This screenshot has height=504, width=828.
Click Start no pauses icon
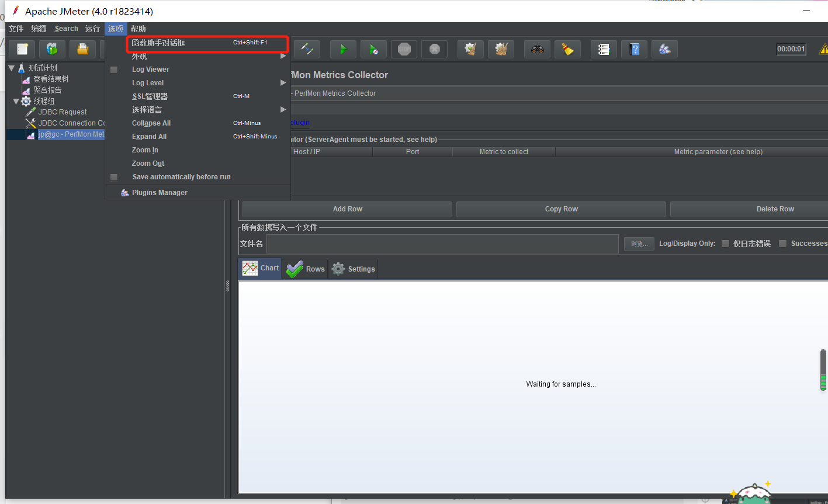(x=374, y=49)
